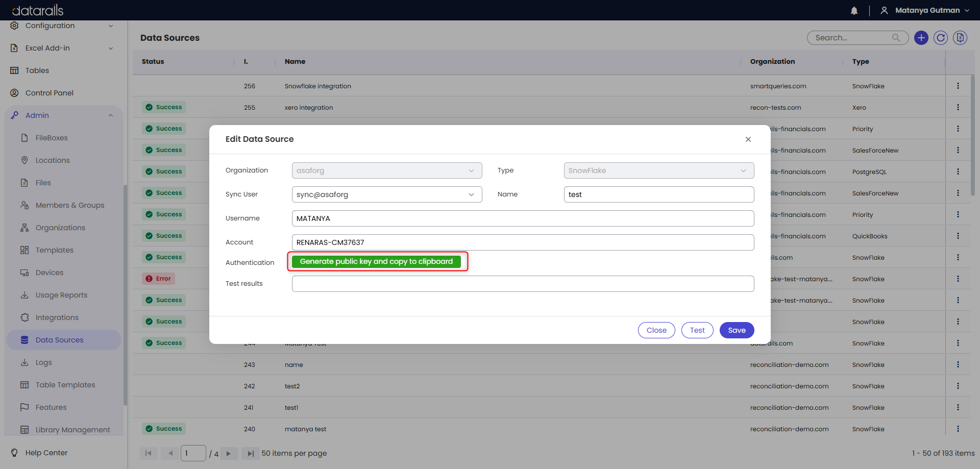The image size is (980, 469).
Task: Click the Table Templates sidebar icon
Action: pos(24,385)
